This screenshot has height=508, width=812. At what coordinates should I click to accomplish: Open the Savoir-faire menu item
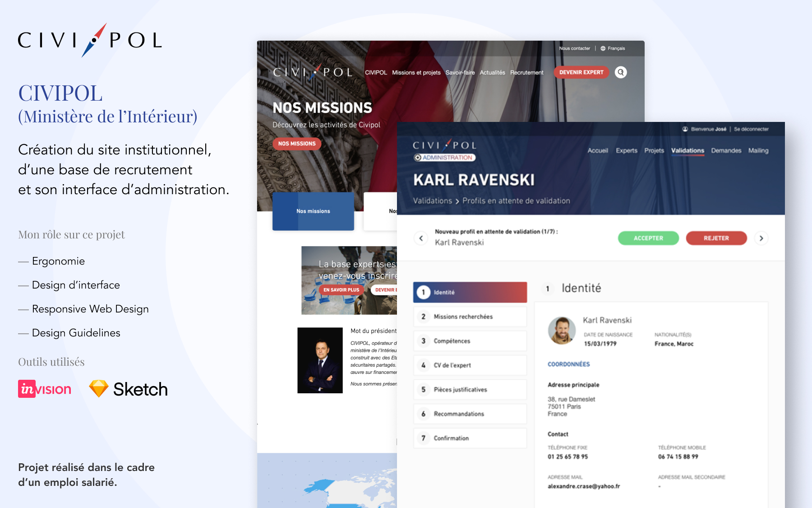[x=460, y=72]
